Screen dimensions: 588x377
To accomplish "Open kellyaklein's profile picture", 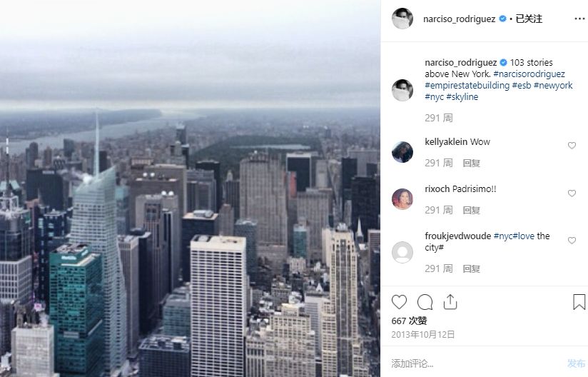I will [x=402, y=152].
